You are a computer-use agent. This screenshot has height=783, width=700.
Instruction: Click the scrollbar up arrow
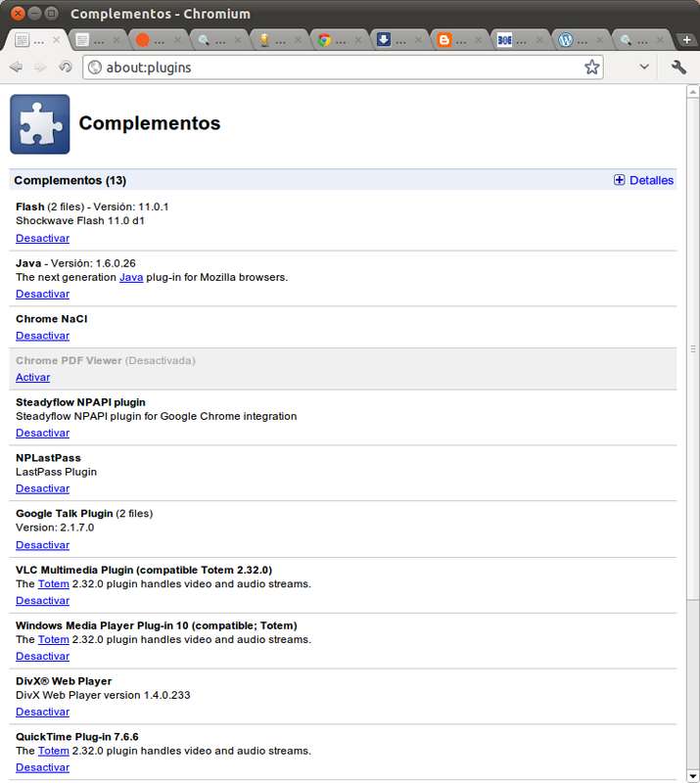(693, 92)
